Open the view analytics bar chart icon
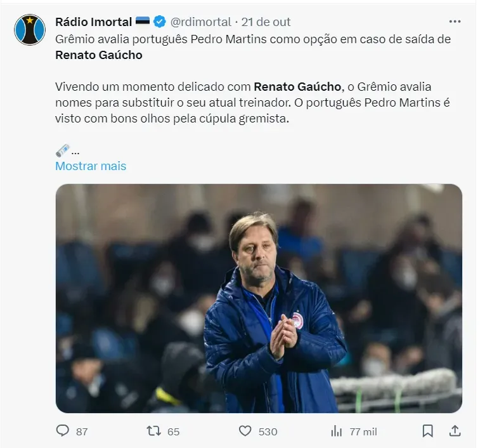Image resolution: width=485 pixels, height=448 pixels. [337, 431]
